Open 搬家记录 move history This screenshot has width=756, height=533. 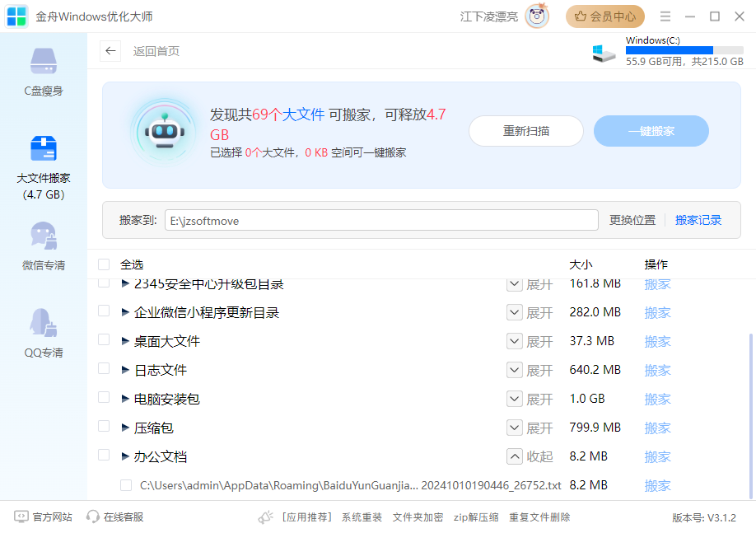point(698,221)
